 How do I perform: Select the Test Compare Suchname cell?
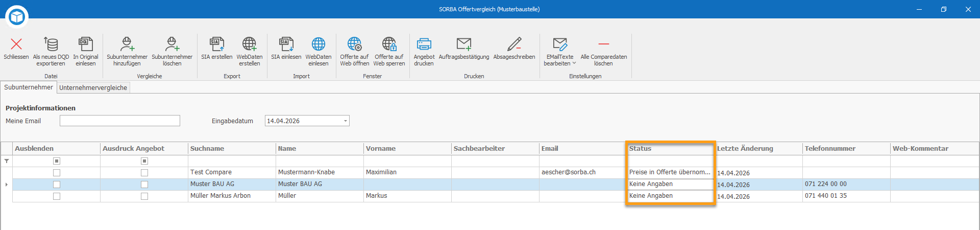pos(232,172)
